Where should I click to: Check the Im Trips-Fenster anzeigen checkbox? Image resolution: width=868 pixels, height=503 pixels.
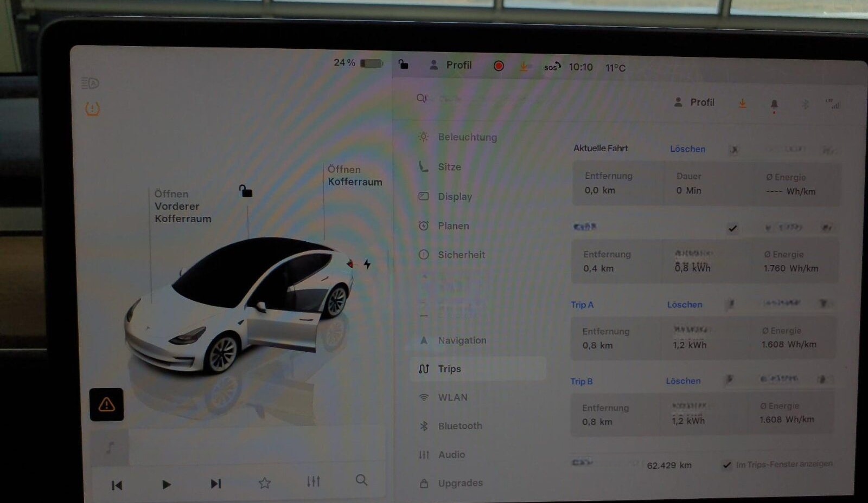727,465
